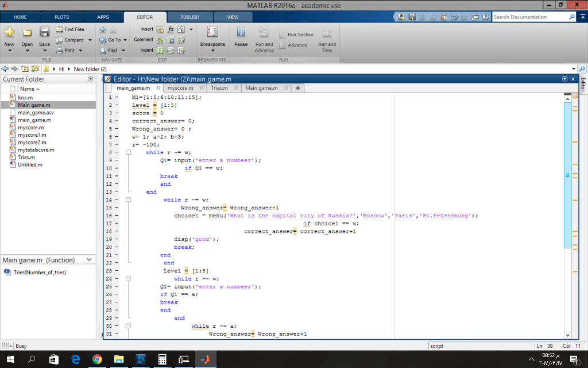The height and width of the screenshot is (368, 588).
Task: Click the Paste icon in quick access toolbar
Action: tap(444, 17)
